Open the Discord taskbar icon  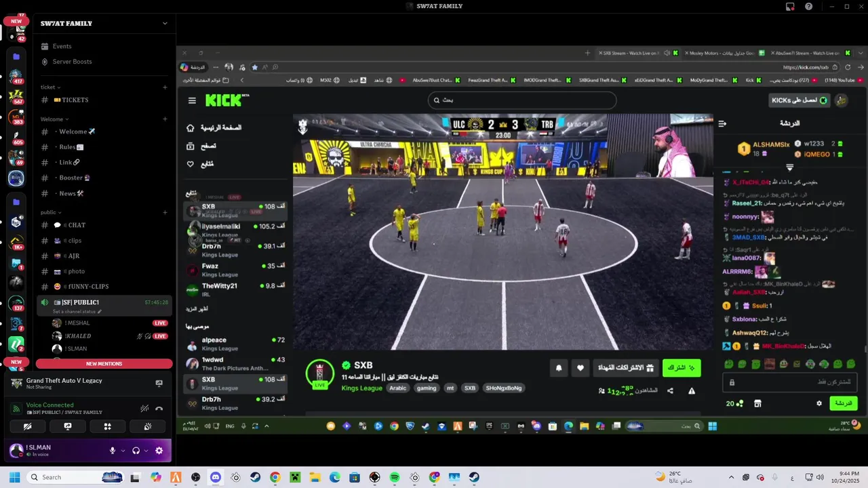point(216,477)
